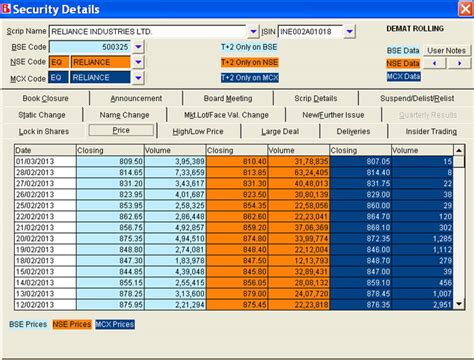
Task: Click the MCX Prices legend label
Action: (115, 324)
